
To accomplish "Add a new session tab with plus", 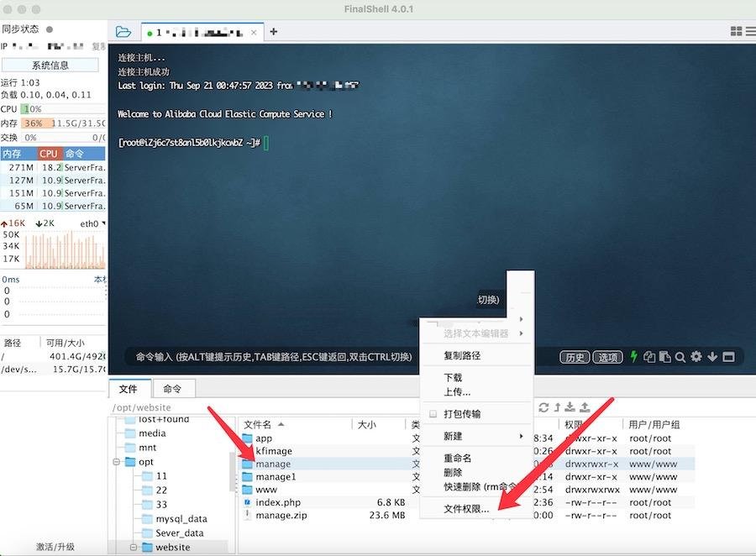I will pyautogui.click(x=273, y=32).
